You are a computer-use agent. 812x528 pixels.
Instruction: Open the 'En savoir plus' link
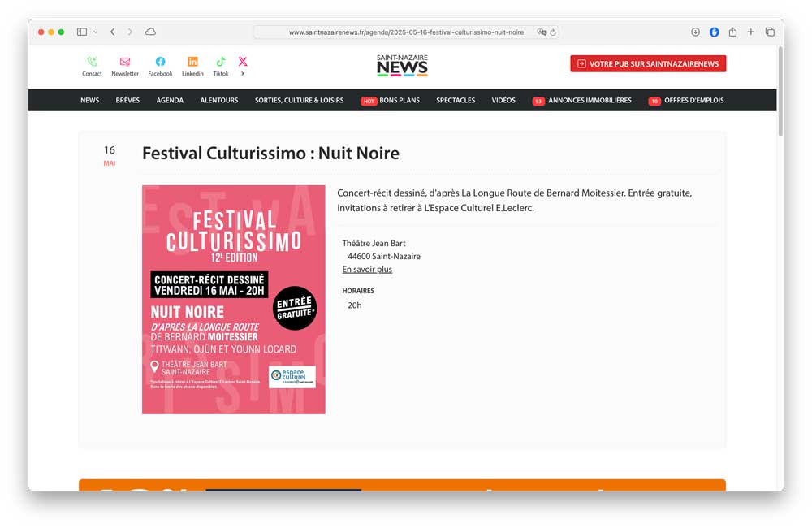pyautogui.click(x=367, y=269)
